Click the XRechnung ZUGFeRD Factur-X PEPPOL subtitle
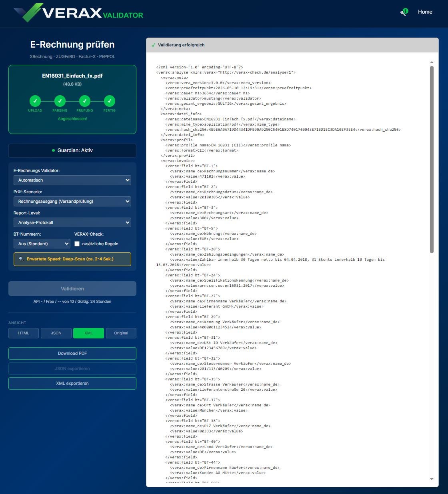 (72, 57)
